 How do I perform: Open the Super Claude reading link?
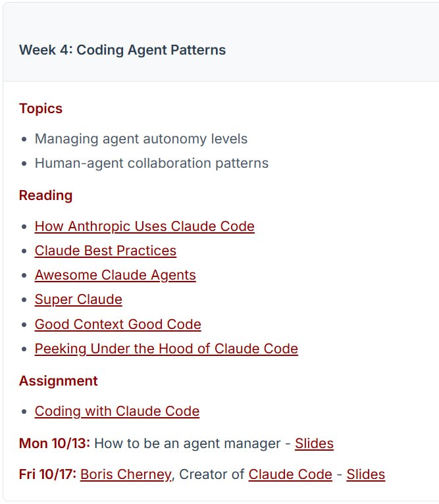(x=78, y=299)
